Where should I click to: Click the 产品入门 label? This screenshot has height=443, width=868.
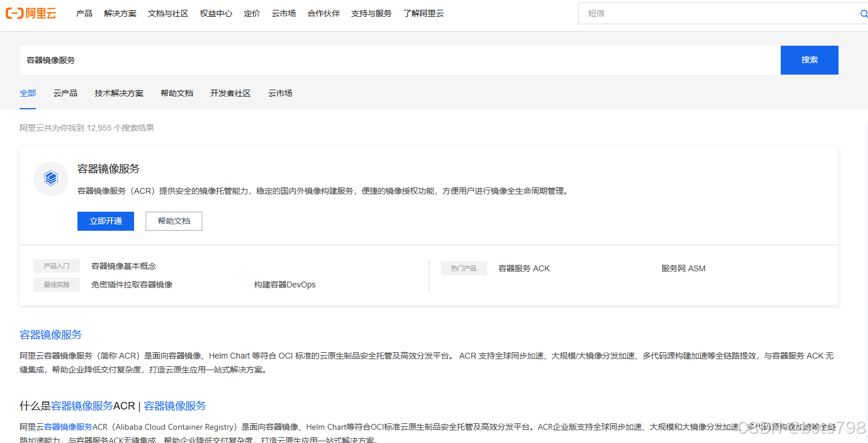click(x=57, y=266)
